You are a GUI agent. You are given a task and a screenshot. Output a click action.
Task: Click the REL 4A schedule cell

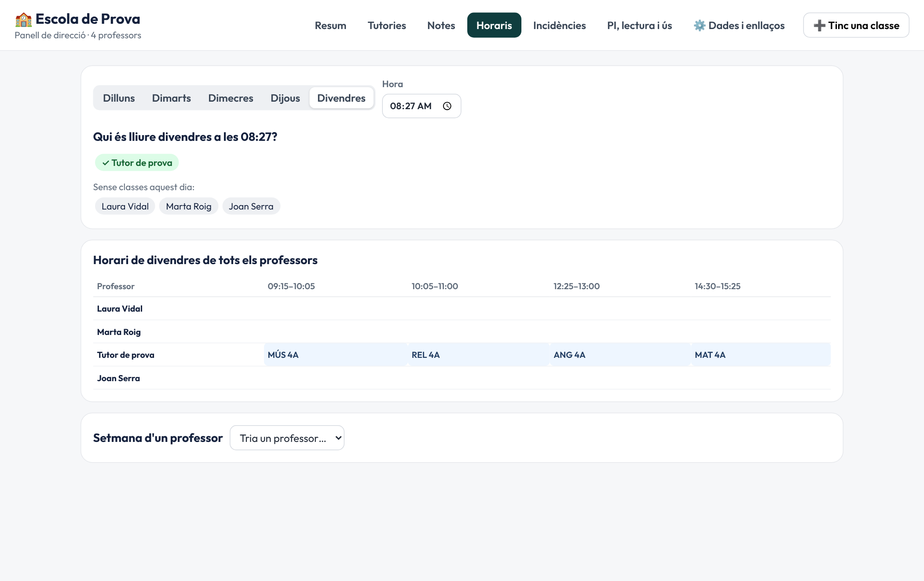479,355
